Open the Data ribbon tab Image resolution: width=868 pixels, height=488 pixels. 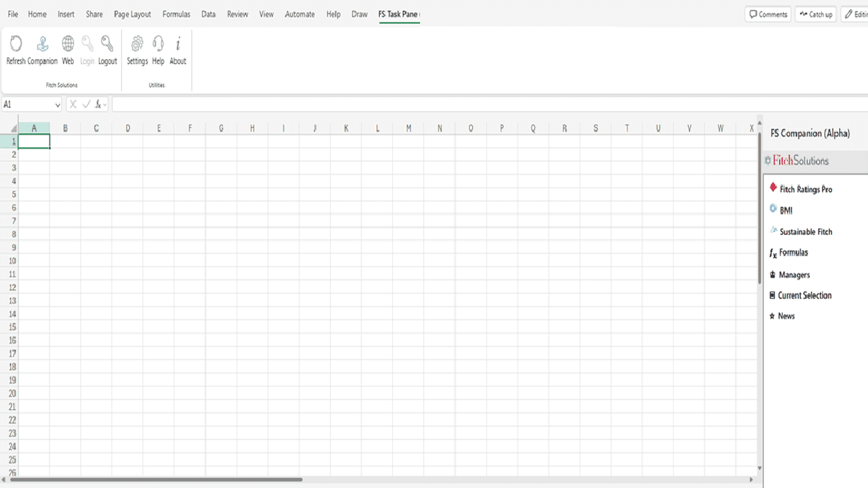(208, 14)
